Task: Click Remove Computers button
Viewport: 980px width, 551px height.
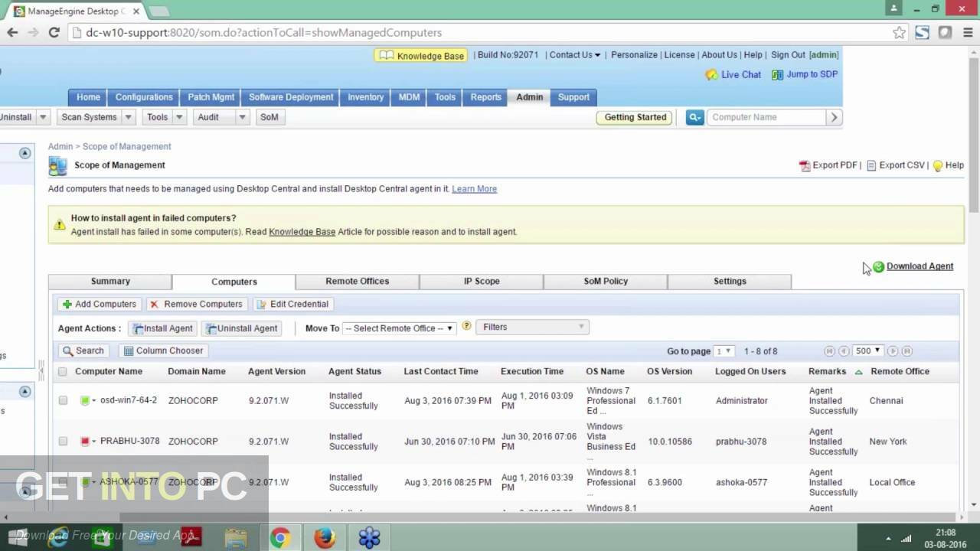Action: pyautogui.click(x=197, y=304)
